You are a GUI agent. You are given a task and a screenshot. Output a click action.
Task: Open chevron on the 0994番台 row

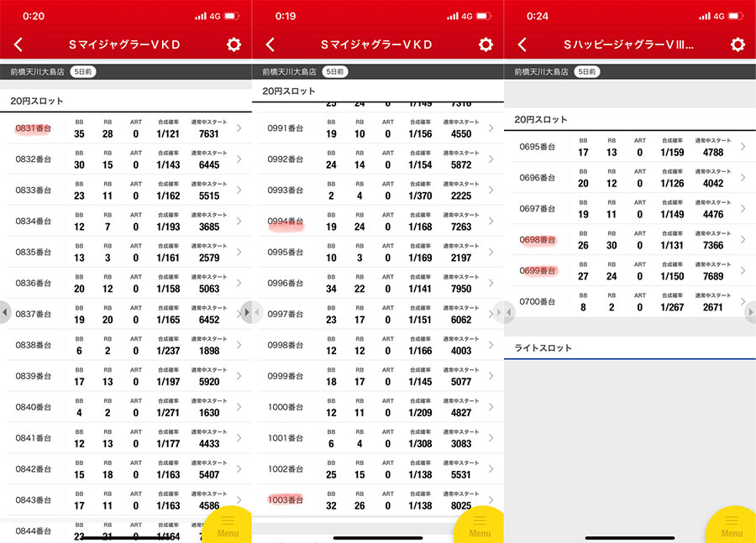(x=491, y=222)
